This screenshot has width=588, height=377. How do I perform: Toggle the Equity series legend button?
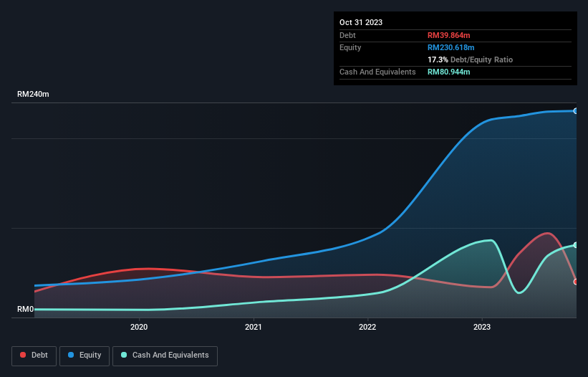[x=85, y=355]
